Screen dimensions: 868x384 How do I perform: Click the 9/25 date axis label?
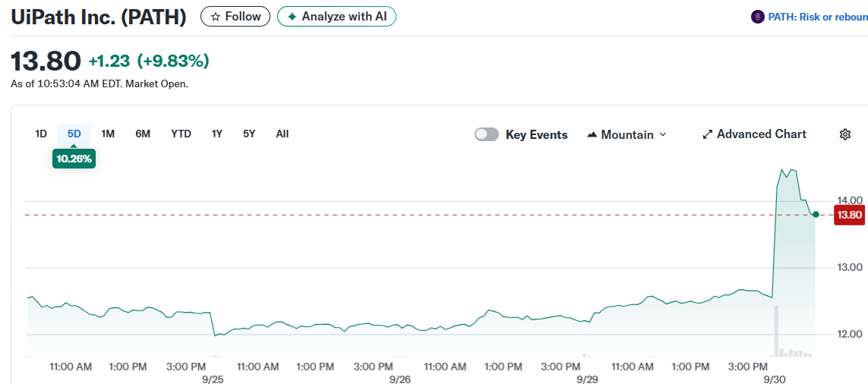coord(213,379)
